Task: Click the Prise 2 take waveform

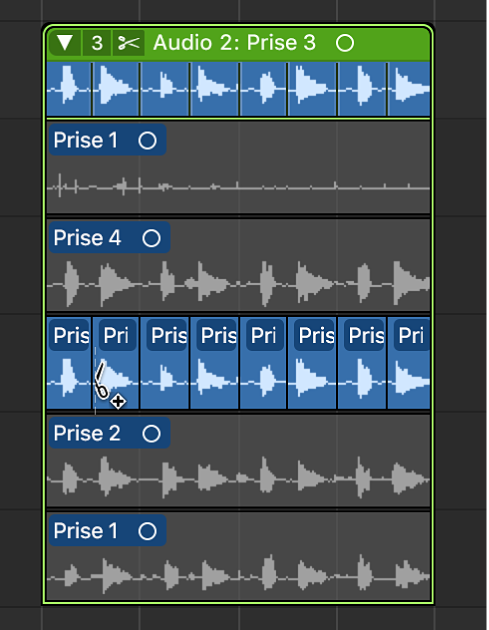Action: tap(238, 478)
